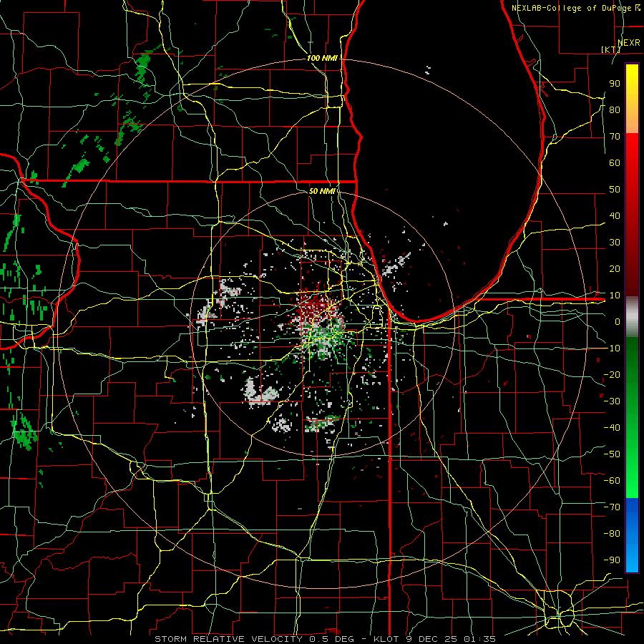Click the NEXR product label
644x644 pixels.
click(629, 43)
